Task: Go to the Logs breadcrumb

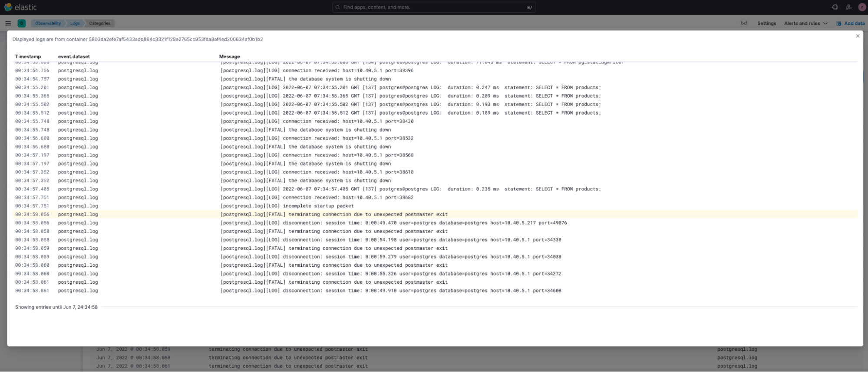Action: tap(75, 23)
